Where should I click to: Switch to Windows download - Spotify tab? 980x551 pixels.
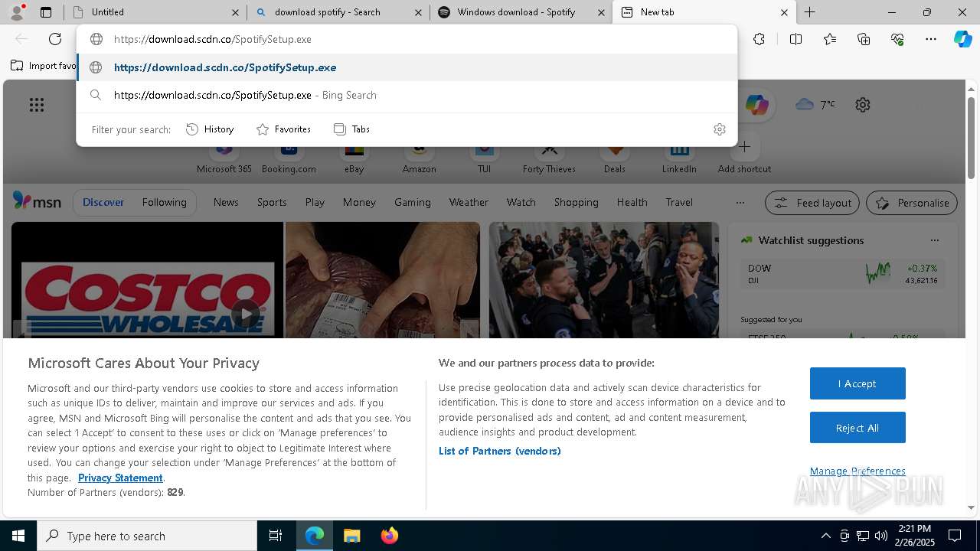[x=521, y=12]
